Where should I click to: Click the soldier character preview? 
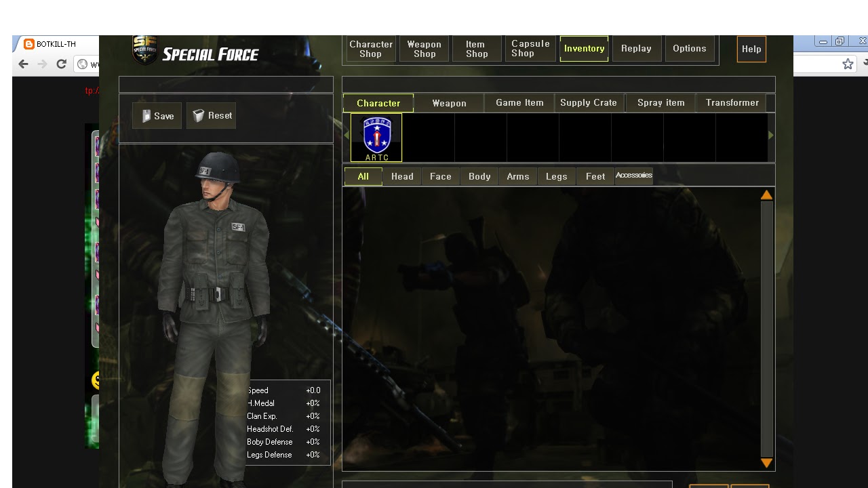point(214,317)
